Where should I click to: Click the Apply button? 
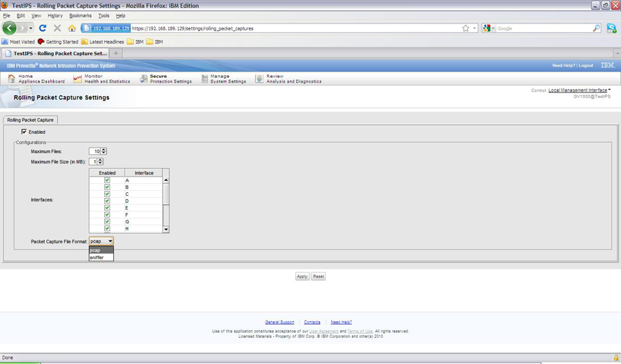click(302, 276)
